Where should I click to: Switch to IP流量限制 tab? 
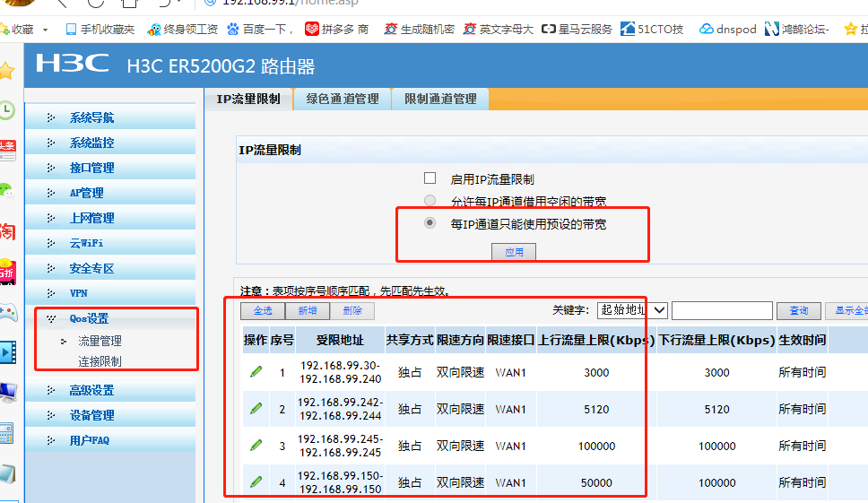(x=248, y=99)
